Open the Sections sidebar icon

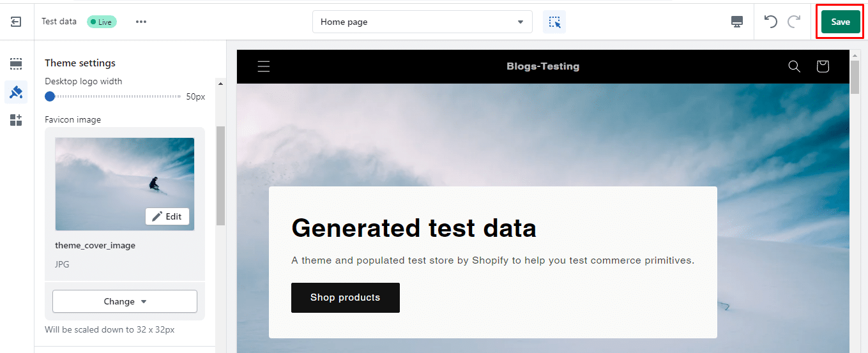tap(16, 64)
